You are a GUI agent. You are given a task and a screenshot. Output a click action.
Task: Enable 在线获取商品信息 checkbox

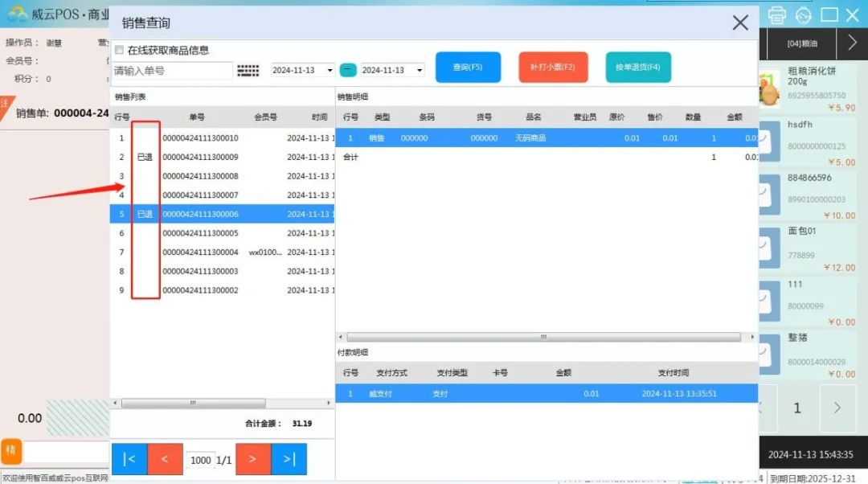[x=119, y=50]
